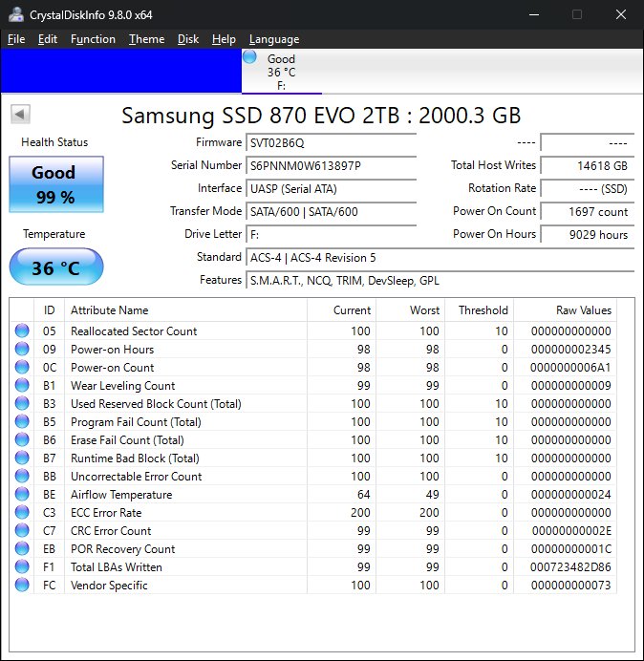Click status orb for ECC Error Rate
This screenshot has width=644, height=661.
point(22,512)
